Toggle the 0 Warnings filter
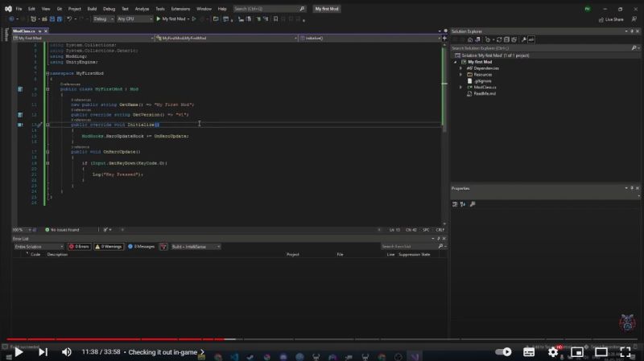This screenshot has height=361, width=644. click(x=109, y=247)
